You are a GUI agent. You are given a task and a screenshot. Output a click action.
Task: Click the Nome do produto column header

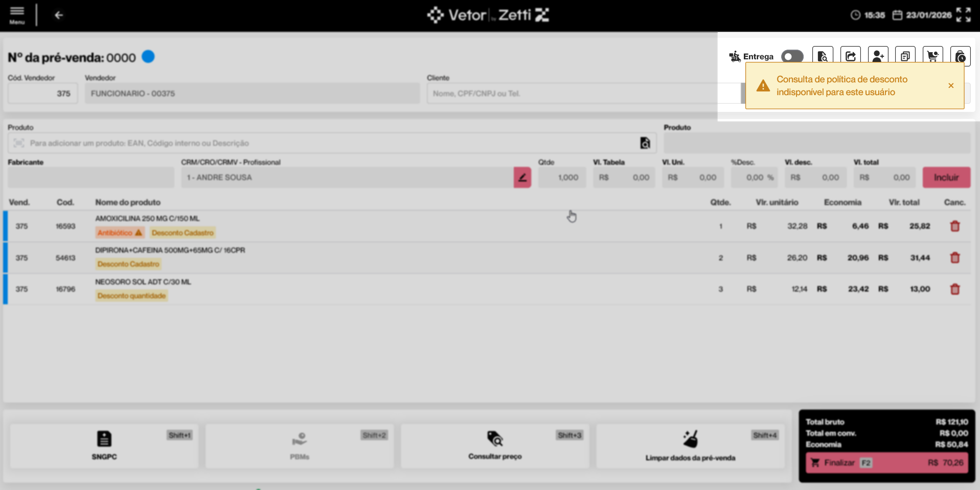(x=128, y=203)
